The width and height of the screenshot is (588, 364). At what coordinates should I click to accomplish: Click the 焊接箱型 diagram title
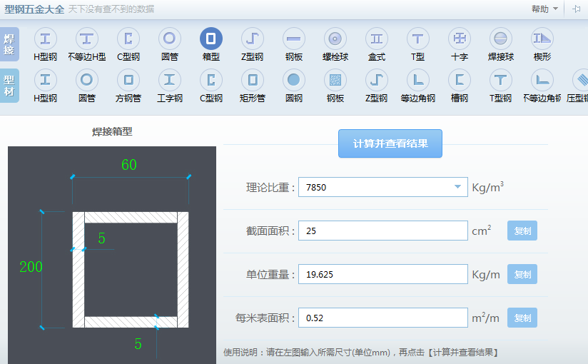[112, 131]
